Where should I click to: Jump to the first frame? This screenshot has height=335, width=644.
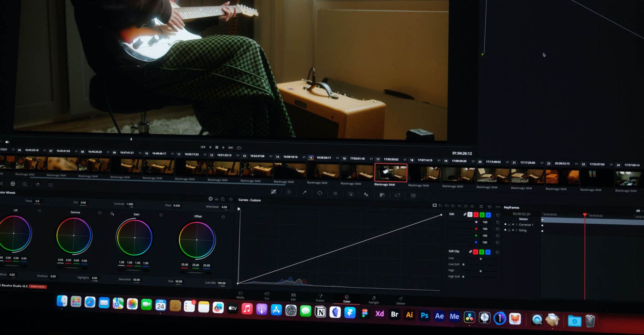pyautogui.click(x=203, y=147)
